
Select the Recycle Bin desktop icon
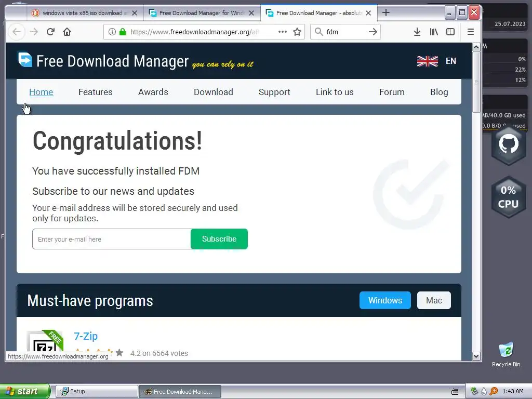[x=506, y=354]
